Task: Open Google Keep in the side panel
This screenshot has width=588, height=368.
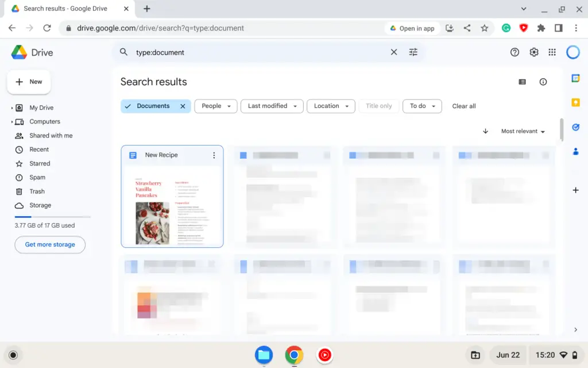Action: (x=576, y=102)
